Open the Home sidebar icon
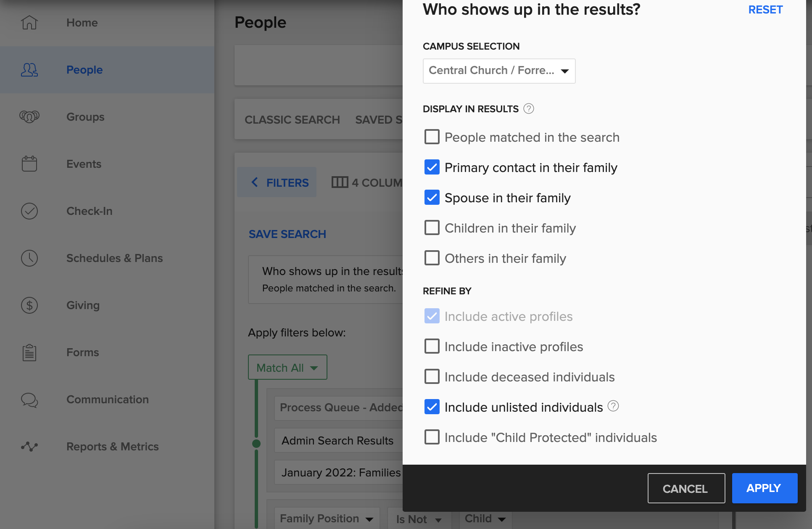 (x=29, y=23)
